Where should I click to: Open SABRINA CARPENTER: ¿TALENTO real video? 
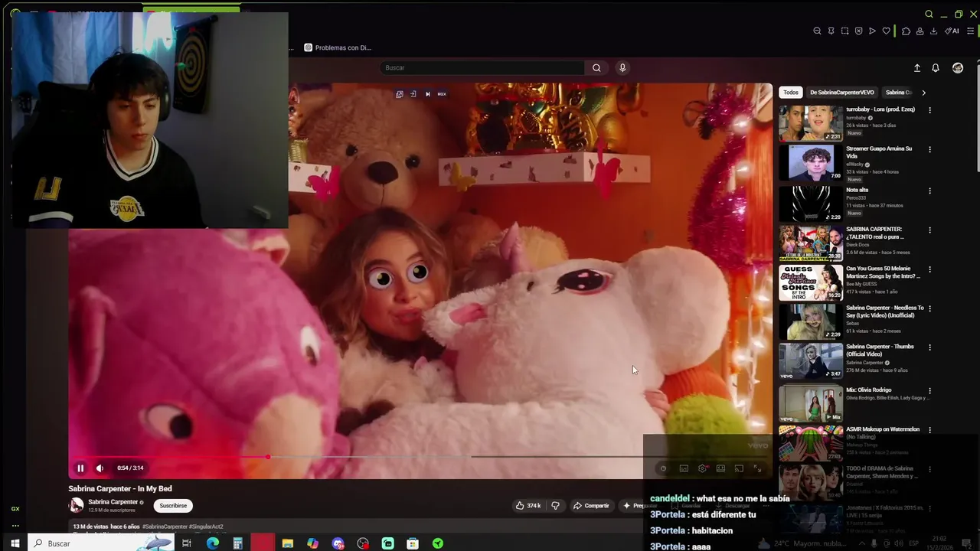(811, 243)
